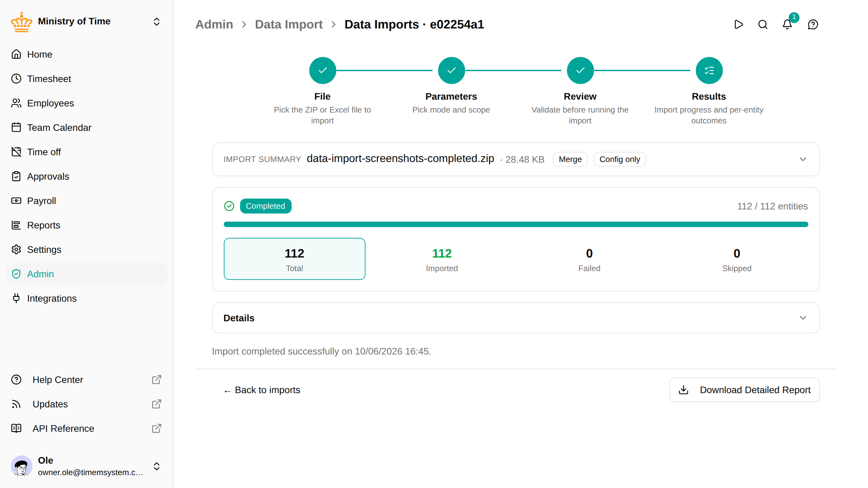Click Admin breadcrumb

click(214, 24)
